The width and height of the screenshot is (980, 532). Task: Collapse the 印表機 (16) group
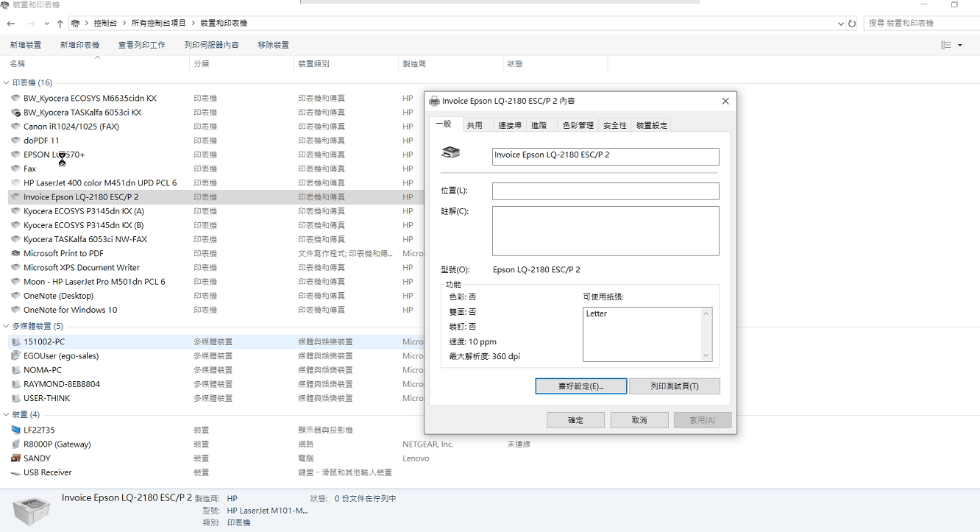point(7,83)
